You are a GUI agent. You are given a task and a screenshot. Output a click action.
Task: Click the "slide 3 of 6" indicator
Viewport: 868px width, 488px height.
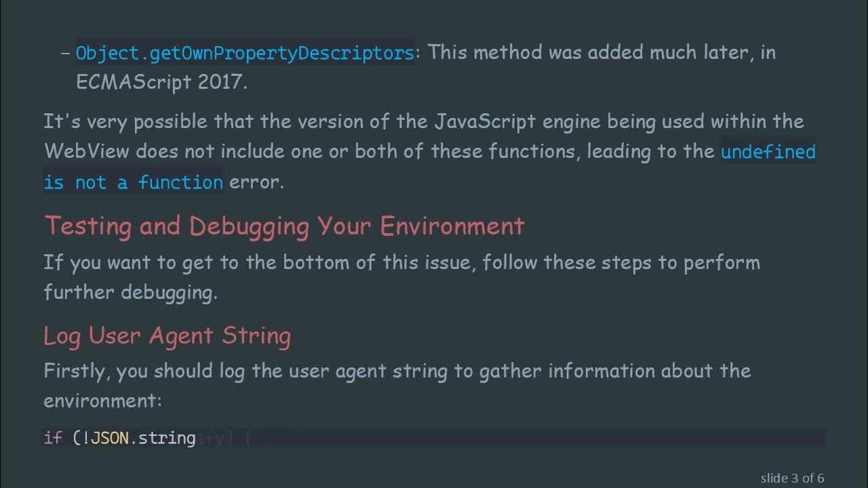[792, 478]
